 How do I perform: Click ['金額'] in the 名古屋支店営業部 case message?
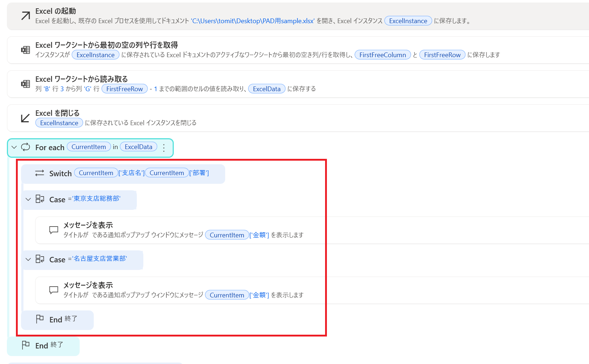pyautogui.click(x=259, y=295)
